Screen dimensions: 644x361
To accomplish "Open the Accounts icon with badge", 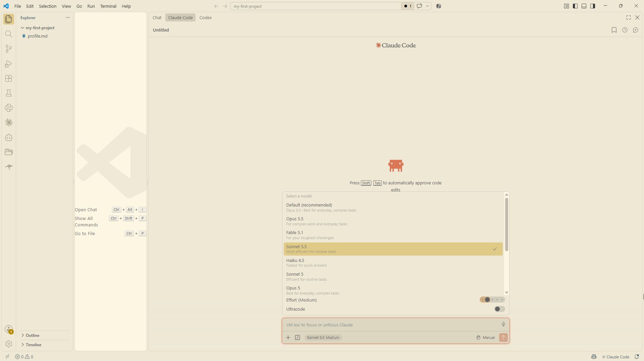I will [9, 329].
